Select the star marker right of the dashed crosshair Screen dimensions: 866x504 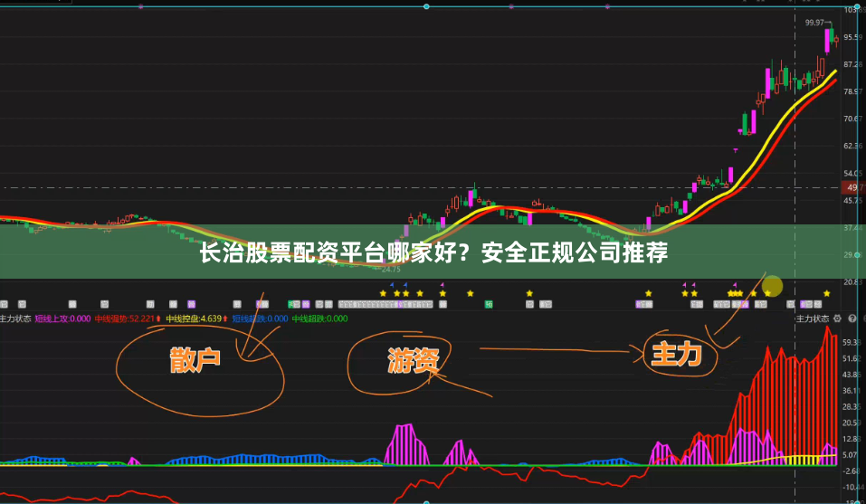827,294
